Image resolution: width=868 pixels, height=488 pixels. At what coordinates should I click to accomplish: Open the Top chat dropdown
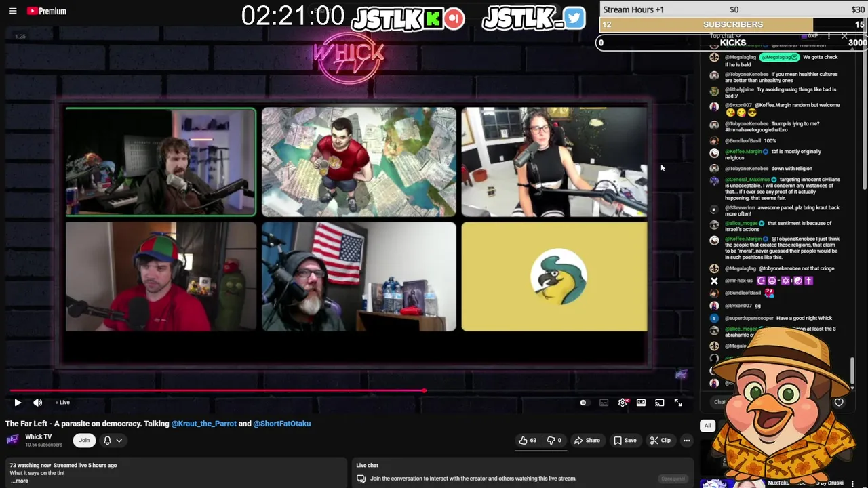[x=724, y=35]
